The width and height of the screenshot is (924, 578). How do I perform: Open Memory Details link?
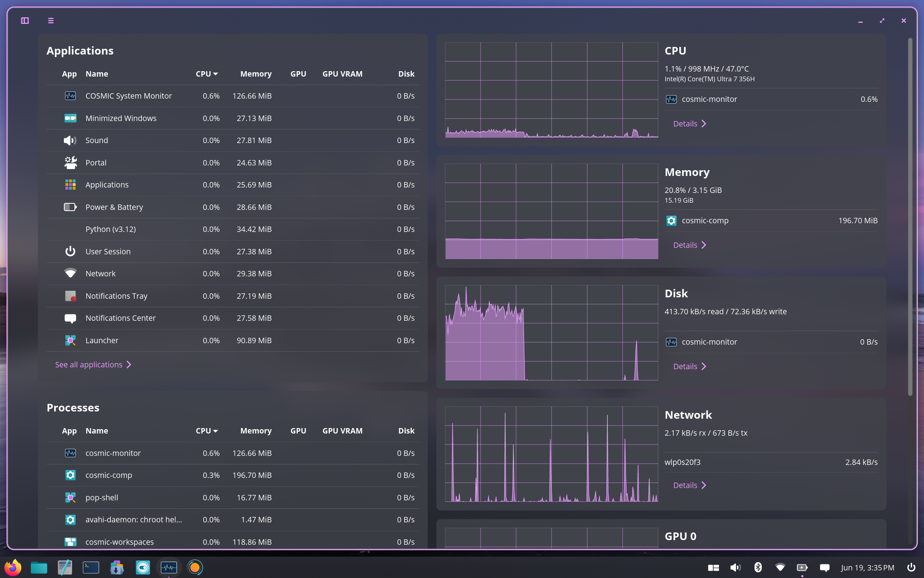click(689, 245)
